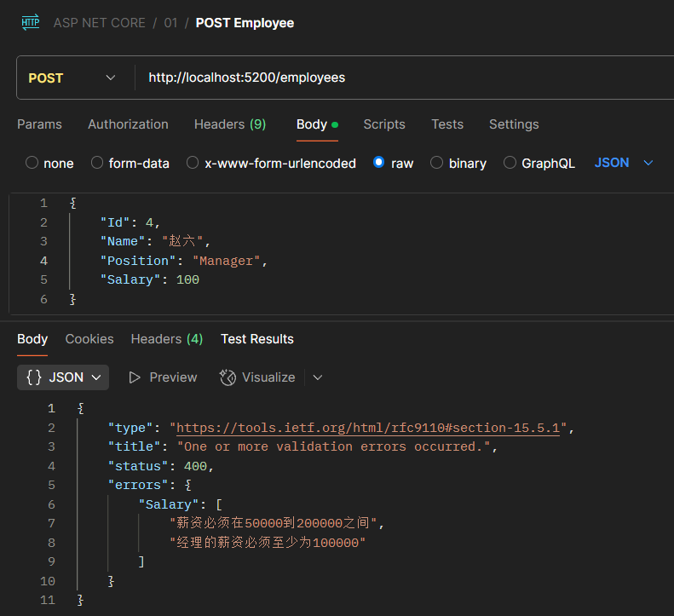Open the rfc9110 link in response
Screen dimensions: 674x616
[368, 428]
